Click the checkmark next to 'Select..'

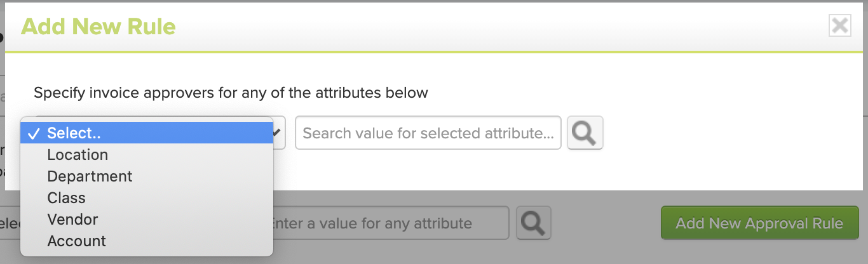(x=34, y=133)
